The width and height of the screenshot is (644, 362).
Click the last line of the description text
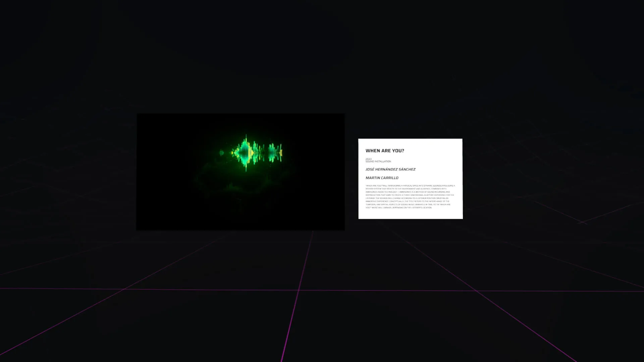click(398, 208)
